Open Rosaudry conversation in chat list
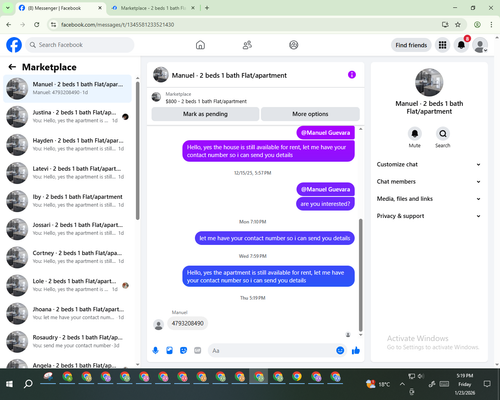Screen dimensions: 500x400 click(x=67, y=341)
